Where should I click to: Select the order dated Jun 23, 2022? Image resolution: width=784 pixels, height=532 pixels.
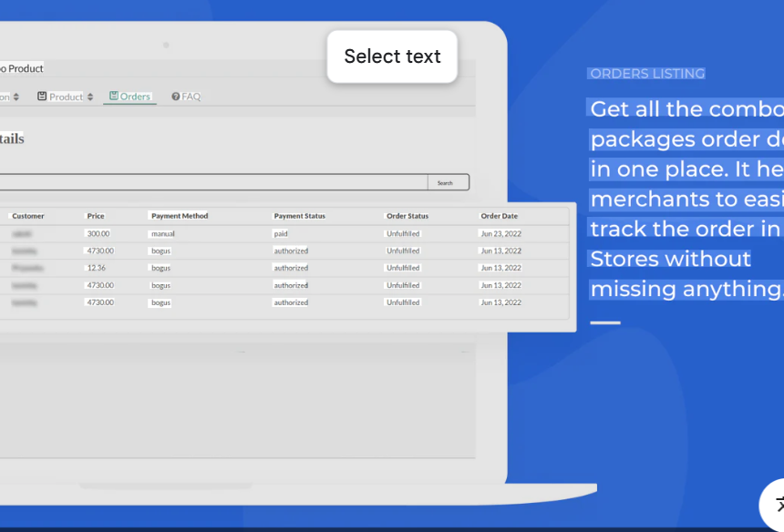[x=500, y=233]
